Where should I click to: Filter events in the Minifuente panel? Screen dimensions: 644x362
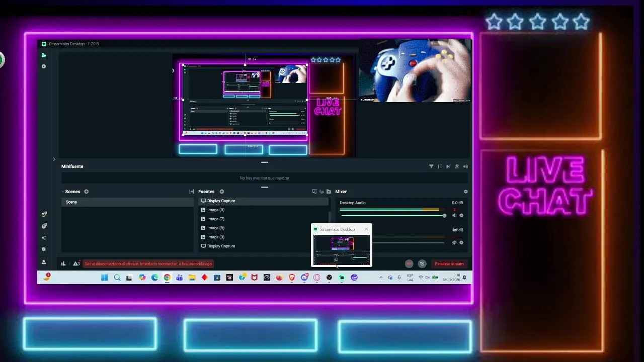pyautogui.click(x=431, y=166)
